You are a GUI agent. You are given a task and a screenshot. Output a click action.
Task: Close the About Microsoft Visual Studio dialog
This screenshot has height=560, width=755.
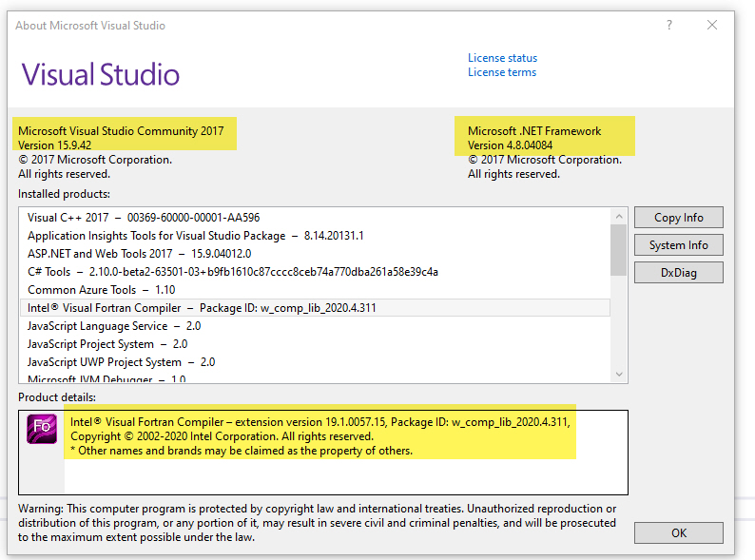coord(712,26)
